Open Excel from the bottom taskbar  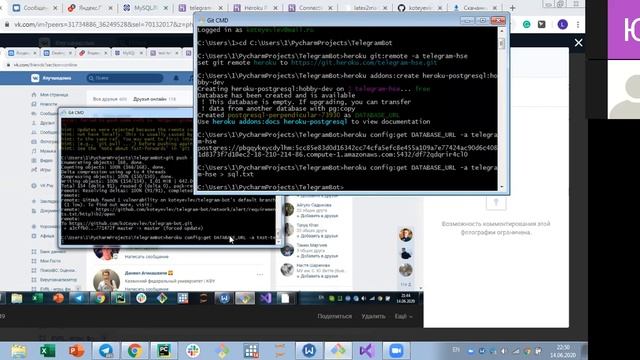click(47, 351)
